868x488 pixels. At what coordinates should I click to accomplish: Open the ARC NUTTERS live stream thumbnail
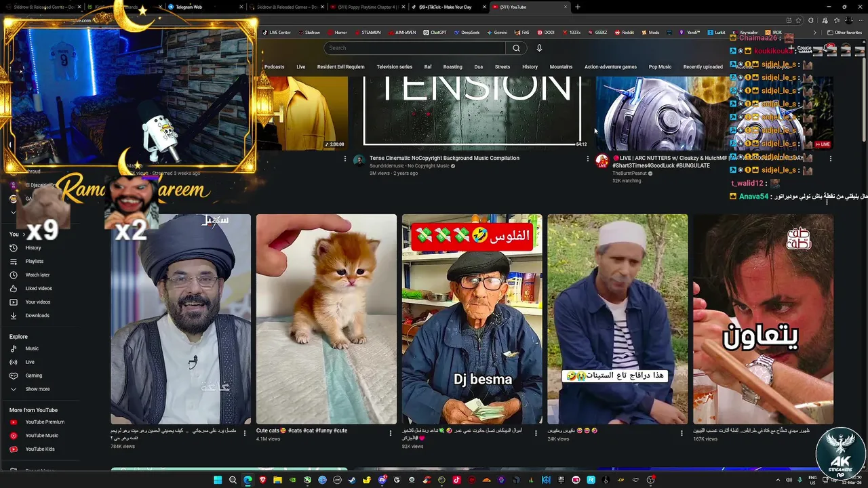point(714,113)
